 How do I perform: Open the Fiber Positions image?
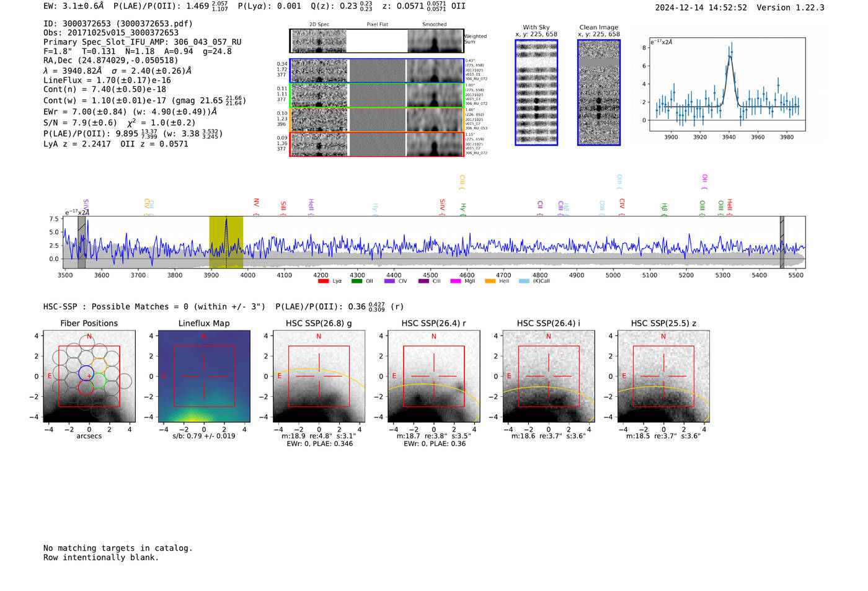(89, 376)
